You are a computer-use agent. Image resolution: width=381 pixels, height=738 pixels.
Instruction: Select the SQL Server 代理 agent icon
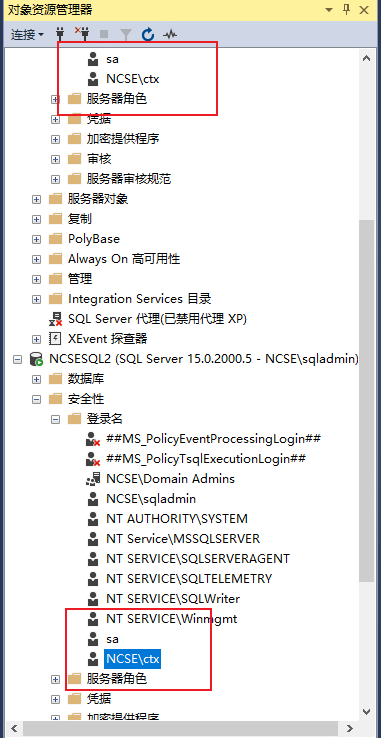[x=56, y=319]
